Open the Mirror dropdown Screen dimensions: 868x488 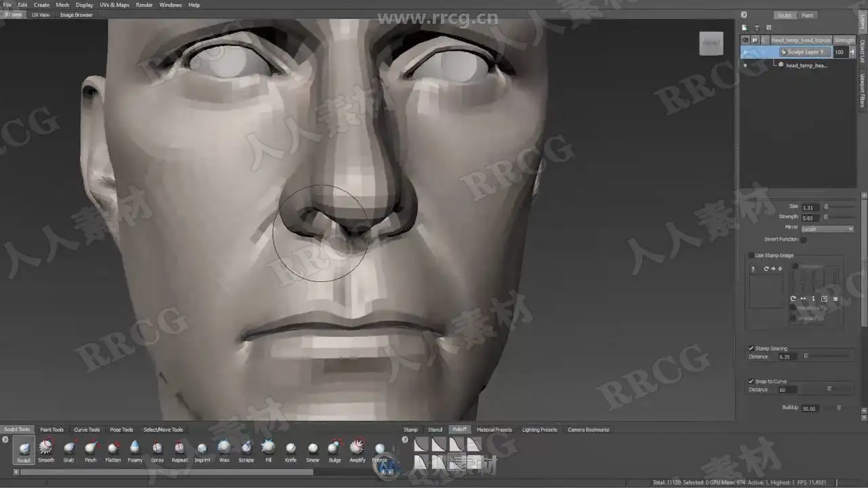point(827,228)
